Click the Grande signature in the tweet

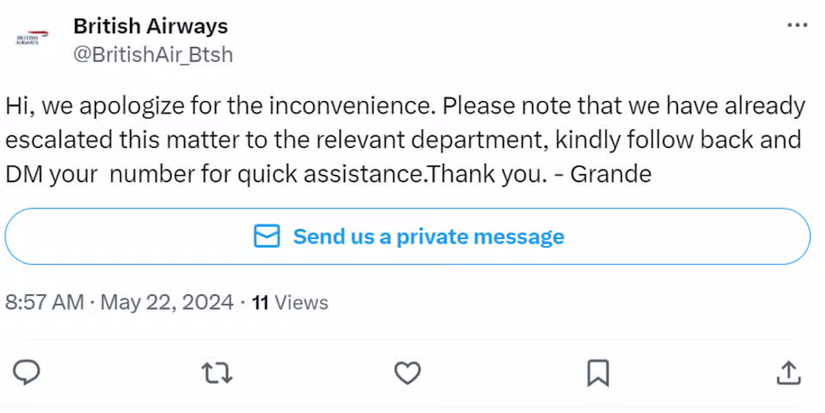[610, 175]
